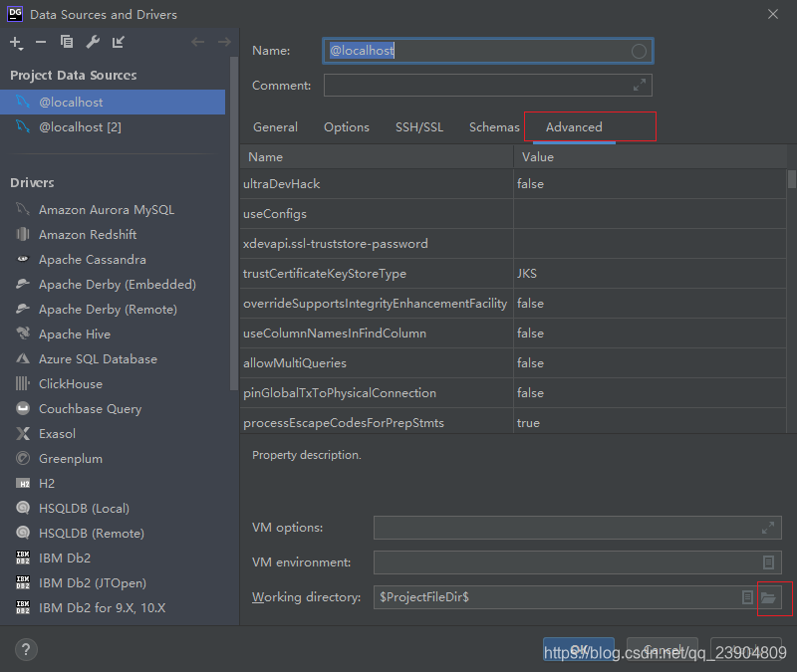Viewport: 797px width, 672px height.
Task: Edit false value of useColumnNamesInFindColumn
Action: click(651, 334)
